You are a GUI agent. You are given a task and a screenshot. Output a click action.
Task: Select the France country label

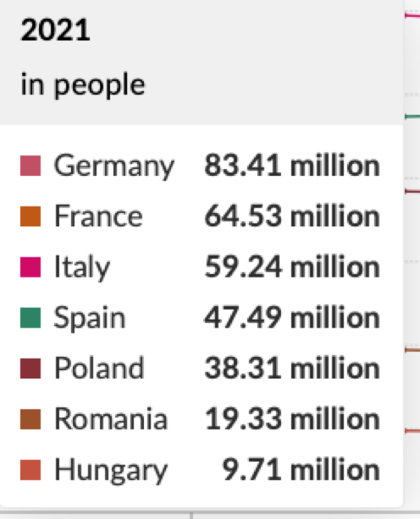coord(98,216)
